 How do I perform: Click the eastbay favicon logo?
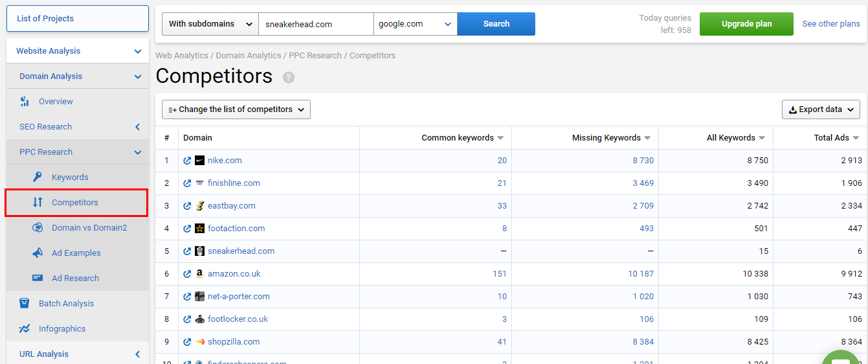pyautogui.click(x=199, y=206)
